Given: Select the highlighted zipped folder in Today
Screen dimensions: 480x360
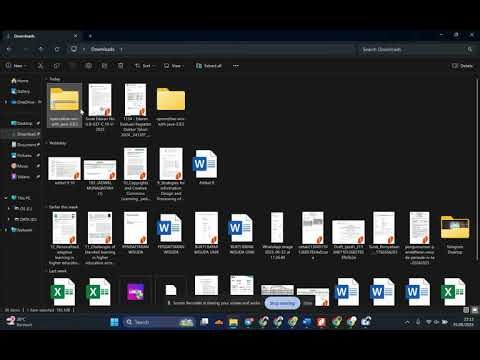Looking at the screenshot, I should [x=64, y=106].
